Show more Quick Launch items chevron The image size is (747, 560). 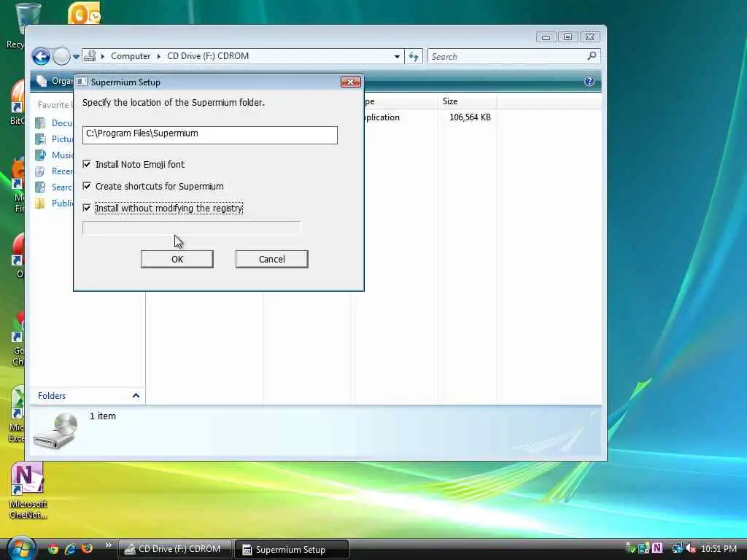108,545
